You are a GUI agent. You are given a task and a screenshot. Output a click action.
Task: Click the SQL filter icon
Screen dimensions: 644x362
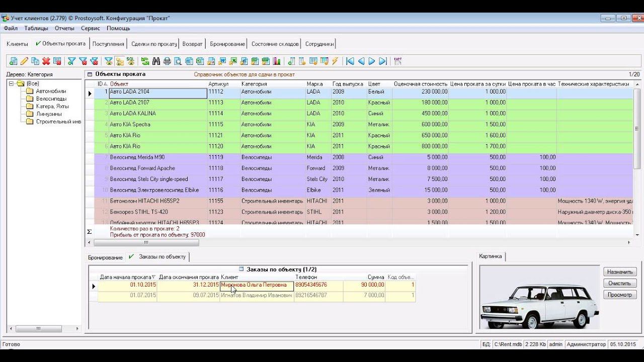coord(131,61)
